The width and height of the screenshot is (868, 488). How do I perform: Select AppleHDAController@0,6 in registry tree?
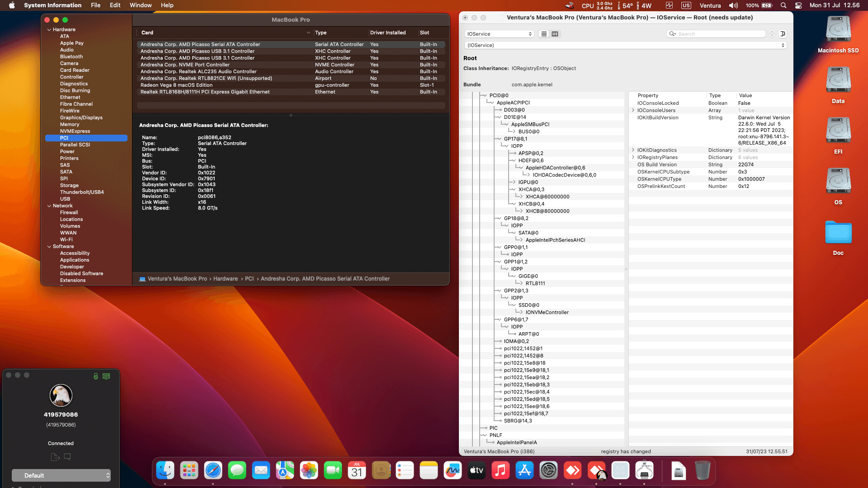click(x=555, y=168)
